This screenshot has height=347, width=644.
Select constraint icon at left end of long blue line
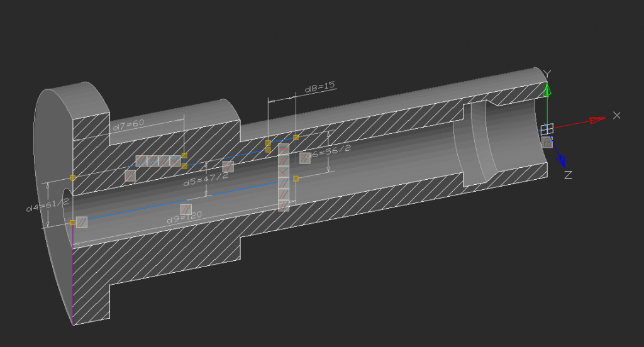[81, 222]
